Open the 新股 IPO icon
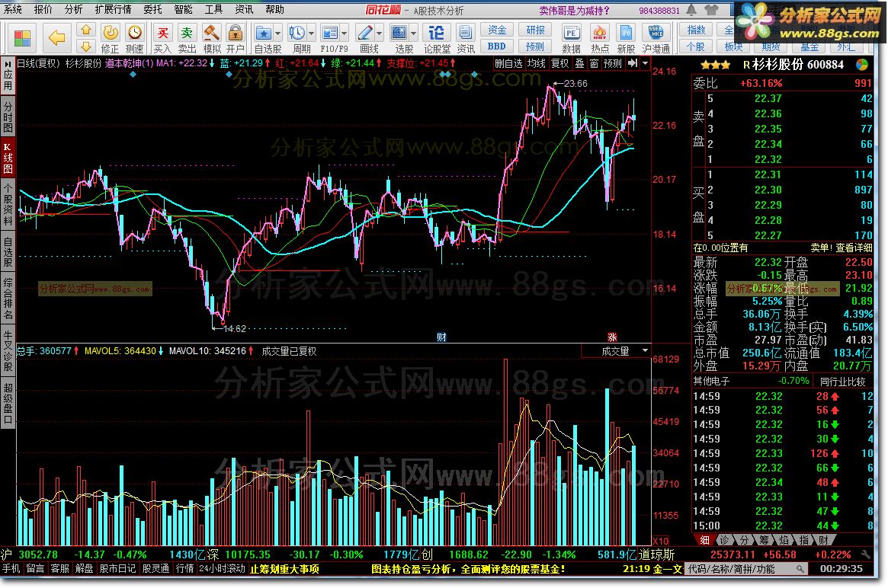This screenshot has height=588, width=888. pyautogui.click(x=626, y=33)
